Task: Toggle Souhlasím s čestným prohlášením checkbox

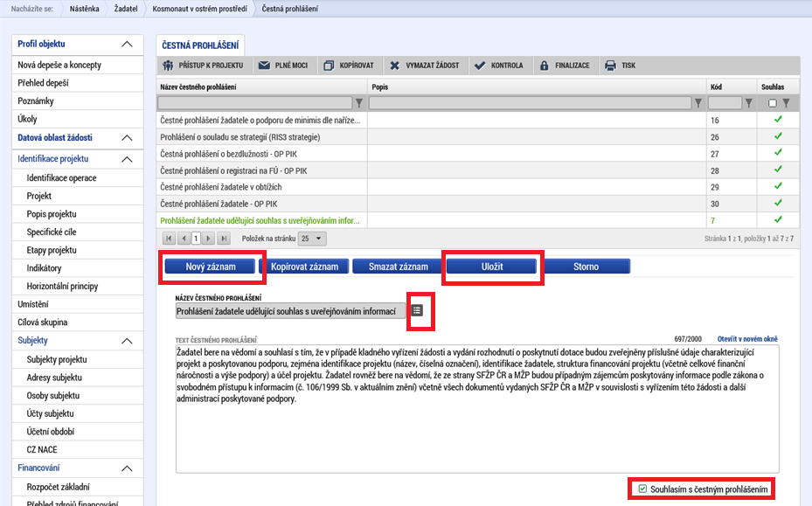Action: 642,489
